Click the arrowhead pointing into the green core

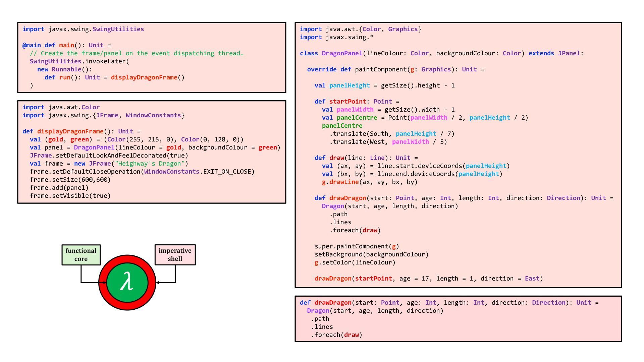tap(104, 283)
